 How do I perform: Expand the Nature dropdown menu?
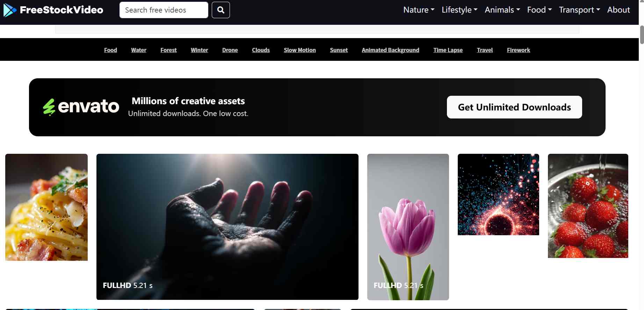[419, 10]
